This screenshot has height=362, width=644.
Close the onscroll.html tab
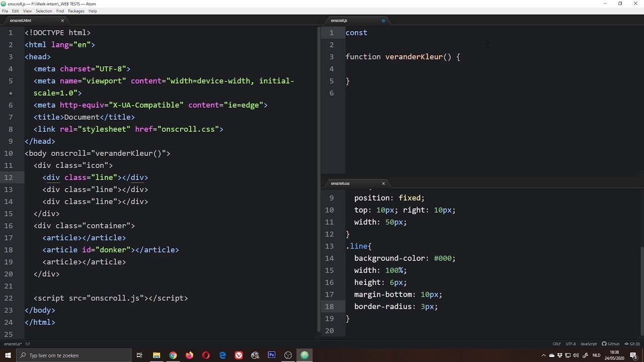[62, 21]
